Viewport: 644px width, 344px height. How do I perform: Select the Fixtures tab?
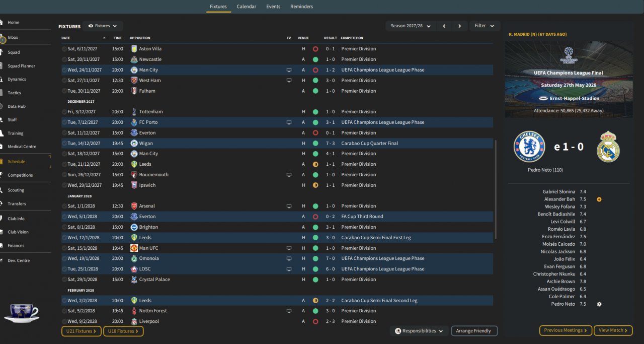218,7
